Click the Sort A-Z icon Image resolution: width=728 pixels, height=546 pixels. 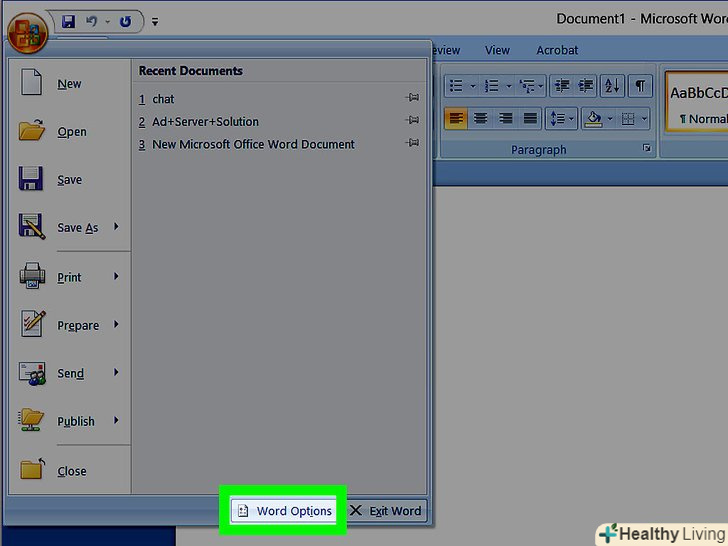[612, 86]
